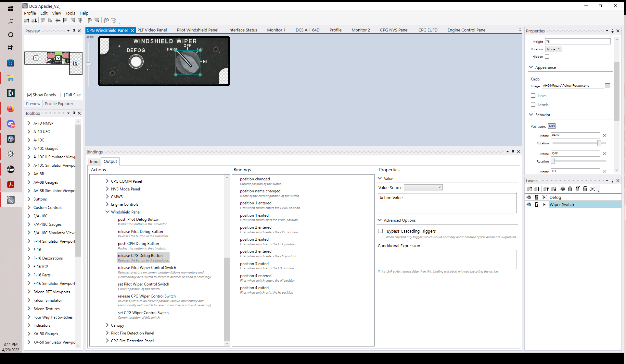
Task: Adjust OFF rotation slider
Action: click(553, 161)
